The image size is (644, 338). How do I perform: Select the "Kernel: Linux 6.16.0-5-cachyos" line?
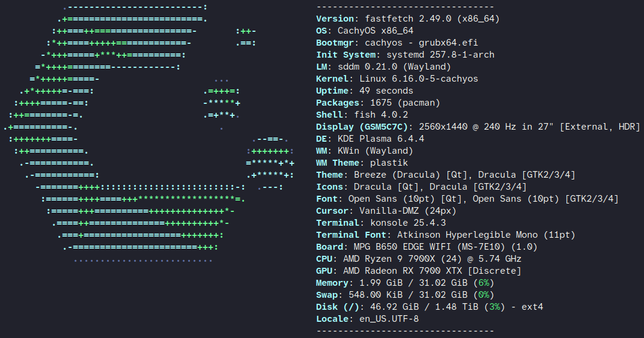396,79
